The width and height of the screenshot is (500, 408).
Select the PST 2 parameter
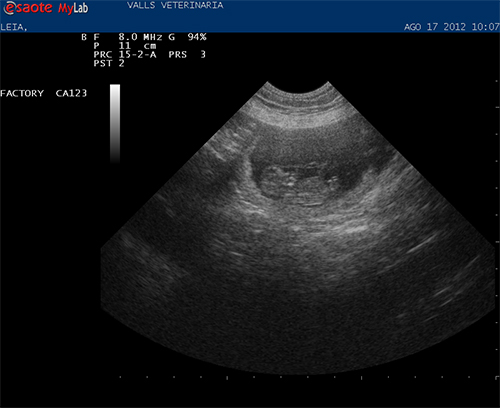[109, 63]
